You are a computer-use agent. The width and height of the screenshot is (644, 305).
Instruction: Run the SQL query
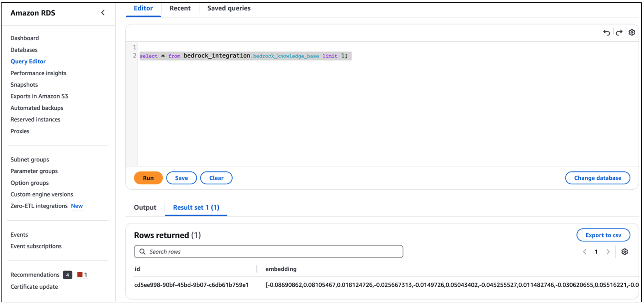[148, 178]
